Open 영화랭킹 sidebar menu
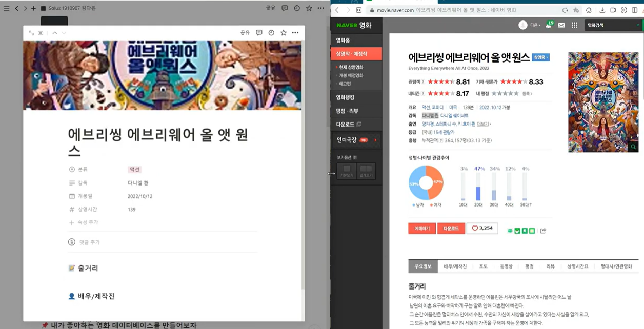 tap(356, 97)
